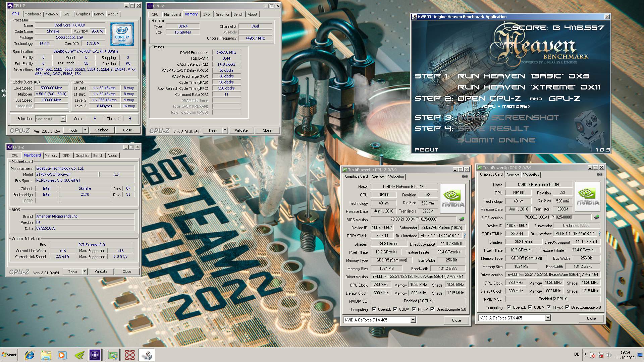644x362 pixels.
Task: Click the NVIDIA logo in left GPU-Z
Action: click(x=453, y=198)
